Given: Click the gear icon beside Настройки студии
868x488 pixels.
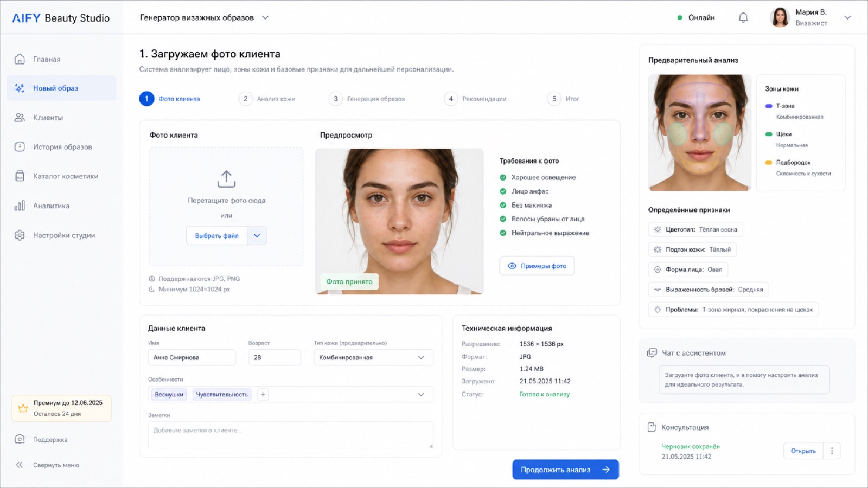Looking at the screenshot, I should click(20, 235).
